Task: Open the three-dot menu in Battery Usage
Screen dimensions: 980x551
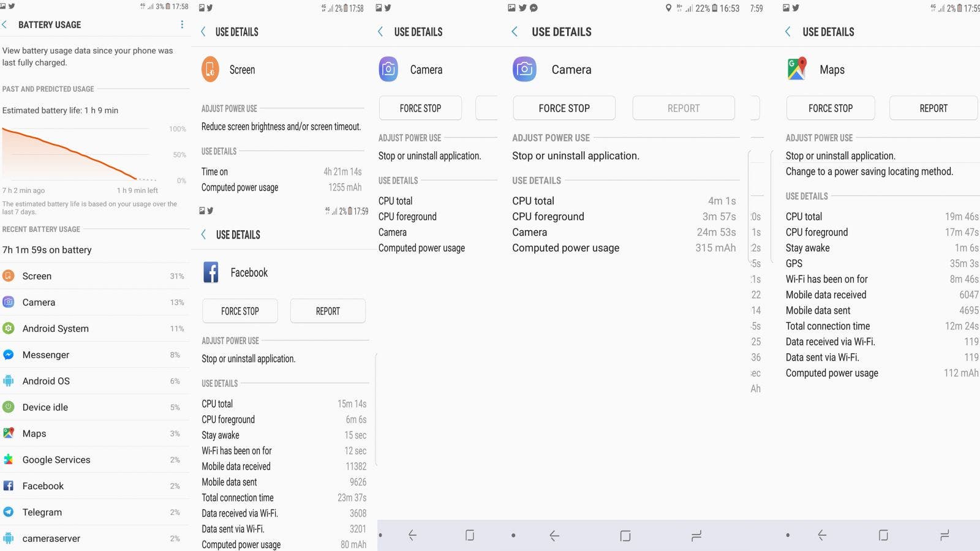Action: [182, 24]
